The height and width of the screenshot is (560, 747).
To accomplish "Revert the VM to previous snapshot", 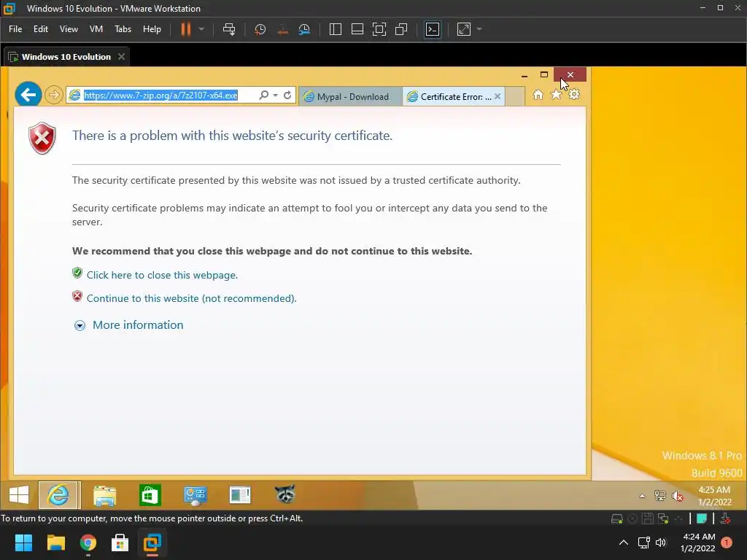I will tap(282, 29).
